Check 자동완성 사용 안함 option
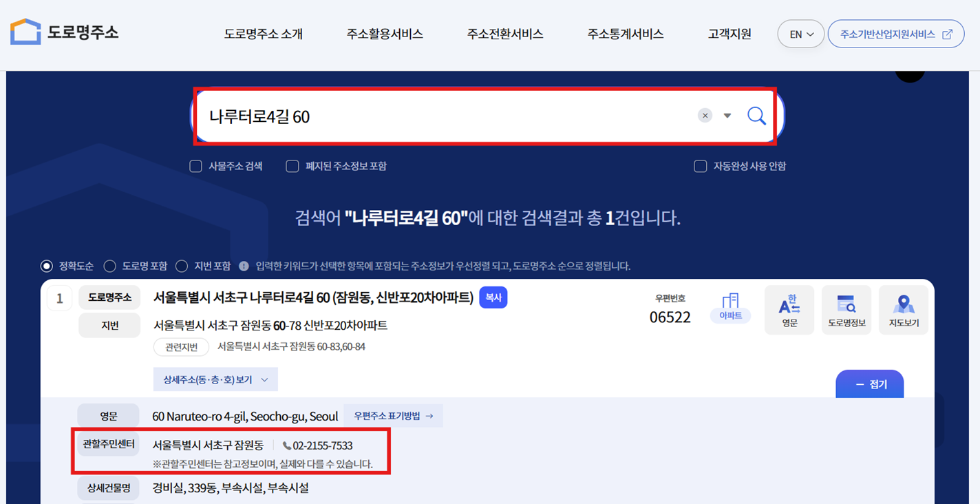This screenshot has height=504, width=980. click(x=701, y=166)
